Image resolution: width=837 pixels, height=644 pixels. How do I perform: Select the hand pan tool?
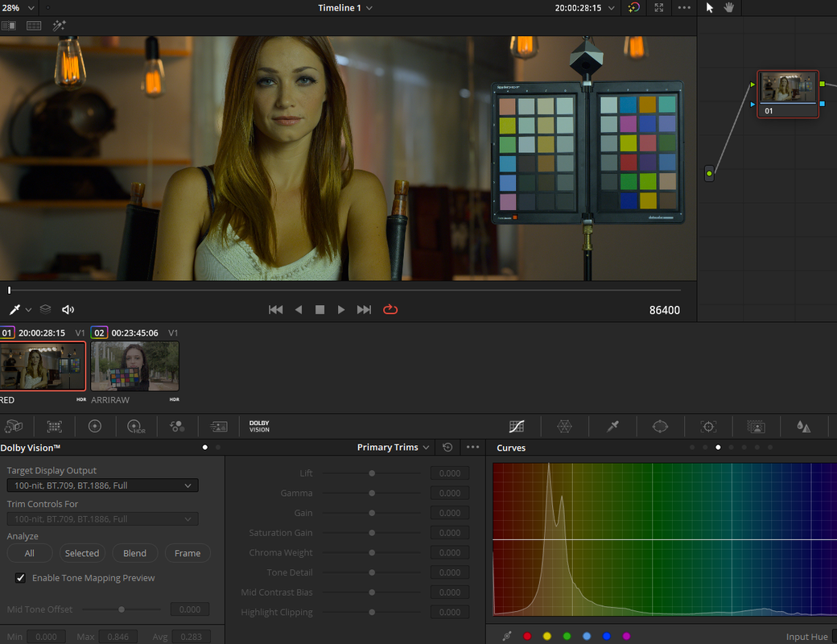pyautogui.click(x=728, y=7)
